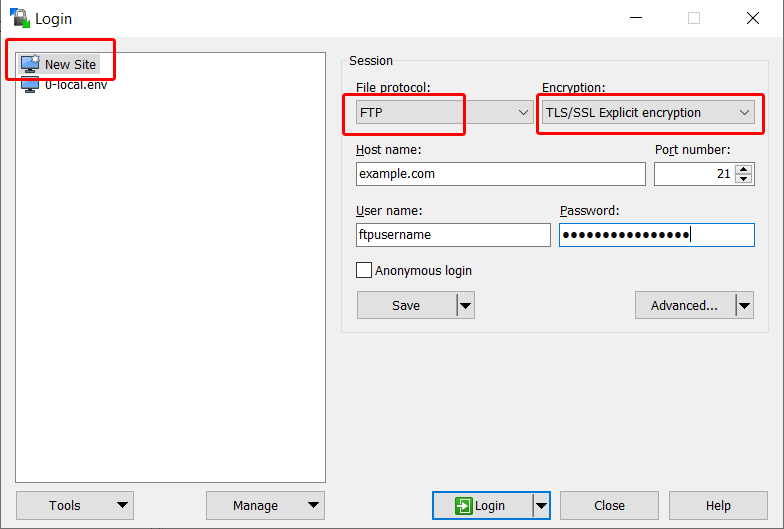Minimize the Login window
Viewport: 784px width, 529px height.
[636, 18]
